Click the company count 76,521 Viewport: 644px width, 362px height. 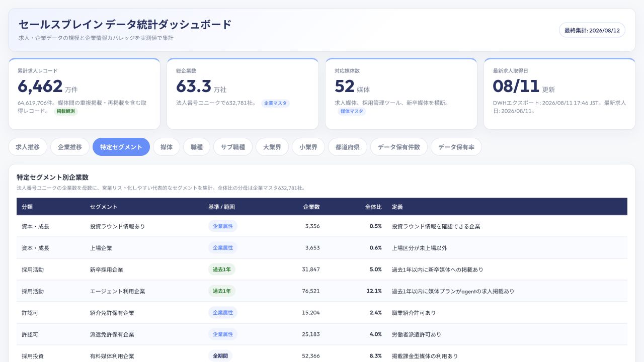[311, 291]
